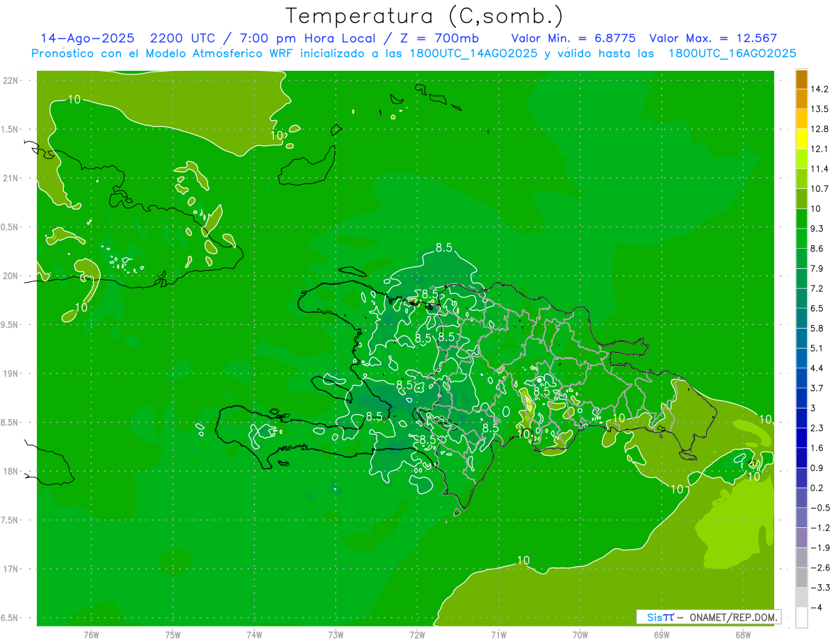Click the "9.3" colorbar value
The height and width of the screenshot is (644, 834).
point(817,229)
